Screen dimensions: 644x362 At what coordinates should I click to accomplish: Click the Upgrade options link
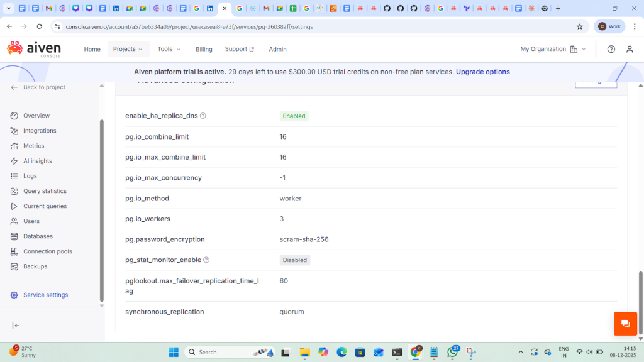(482, 72)
